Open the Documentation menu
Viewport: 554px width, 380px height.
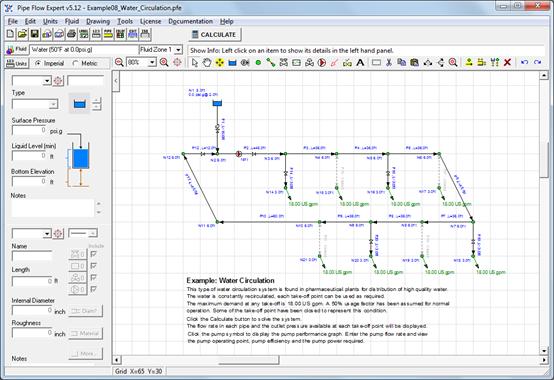[190, 22]
